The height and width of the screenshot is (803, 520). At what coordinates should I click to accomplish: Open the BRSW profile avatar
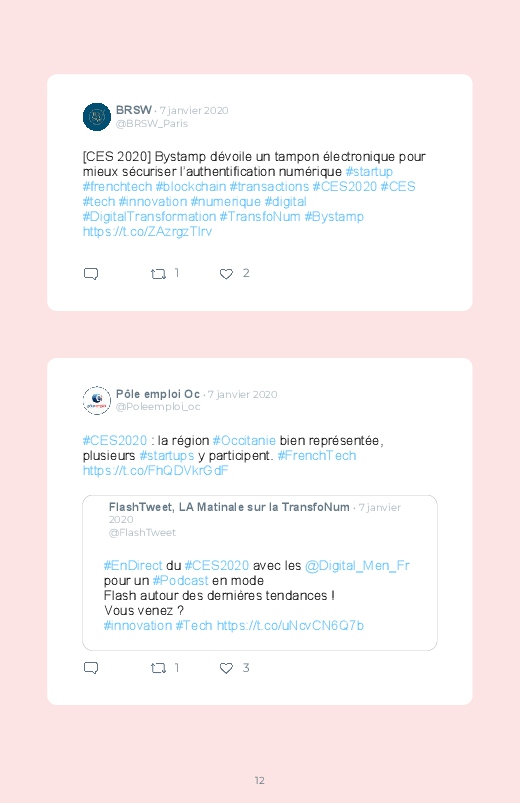point(97,117)
